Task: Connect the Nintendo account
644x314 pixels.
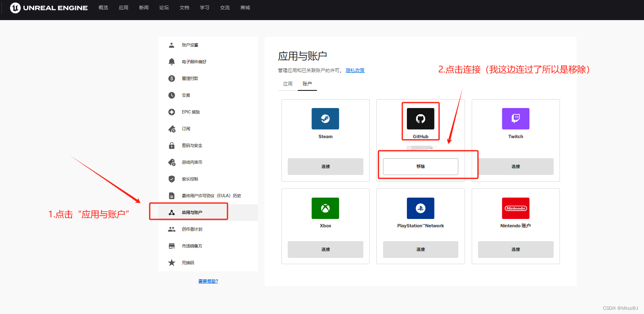Action: point(516,249)
